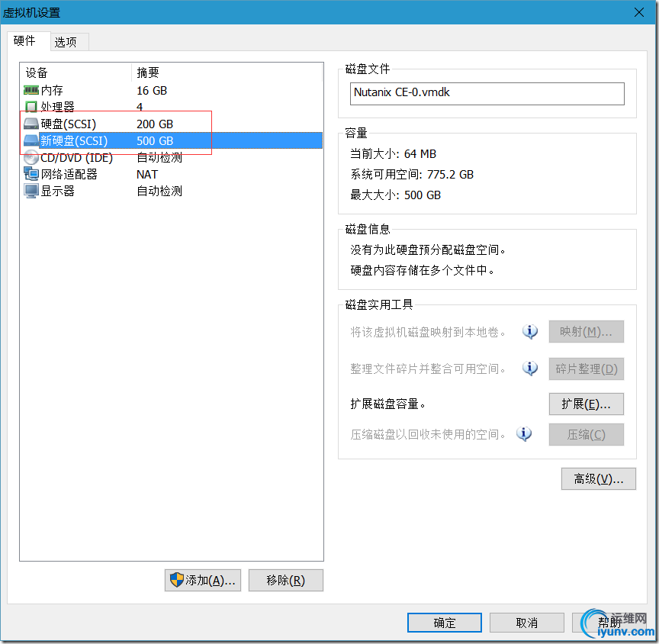Click the display (显示器) monitor icon
The height and width of the screenshot is (644, 659).
point(31,191)
